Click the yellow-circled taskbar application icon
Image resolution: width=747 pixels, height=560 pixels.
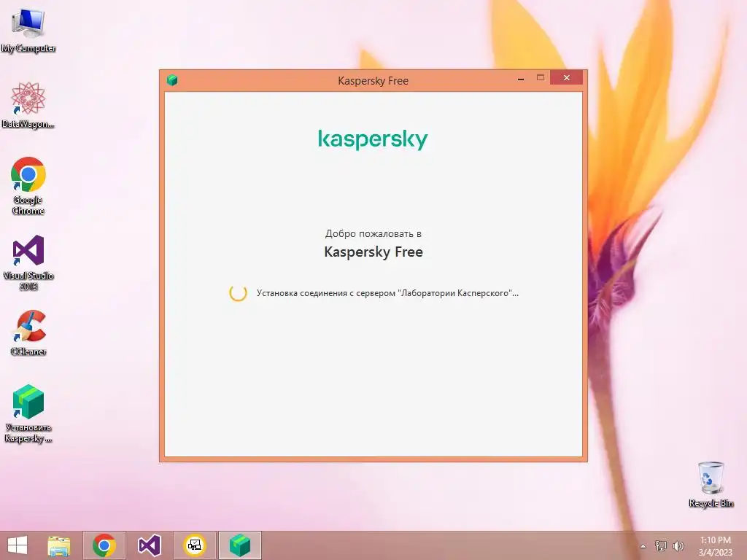(195, 545)
